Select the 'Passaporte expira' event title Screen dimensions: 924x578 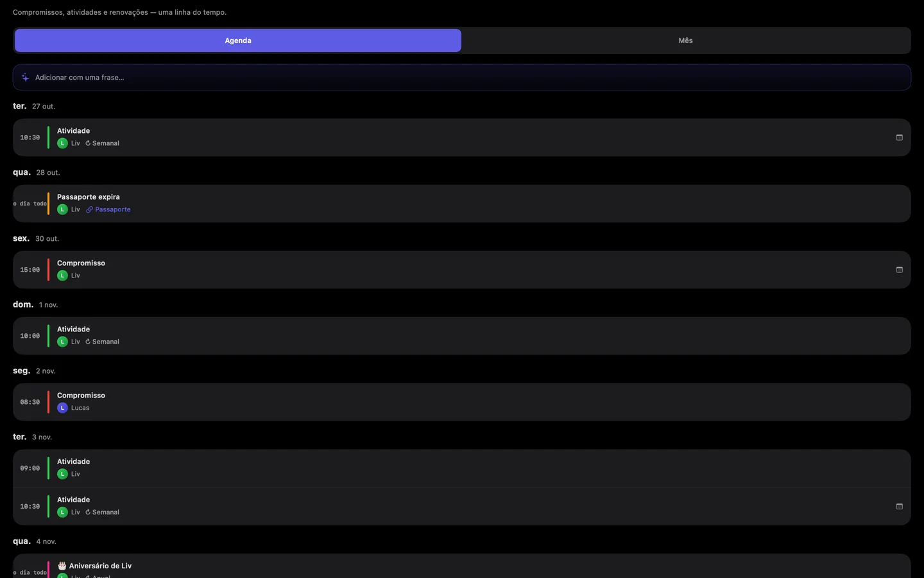tap(89, 197)
